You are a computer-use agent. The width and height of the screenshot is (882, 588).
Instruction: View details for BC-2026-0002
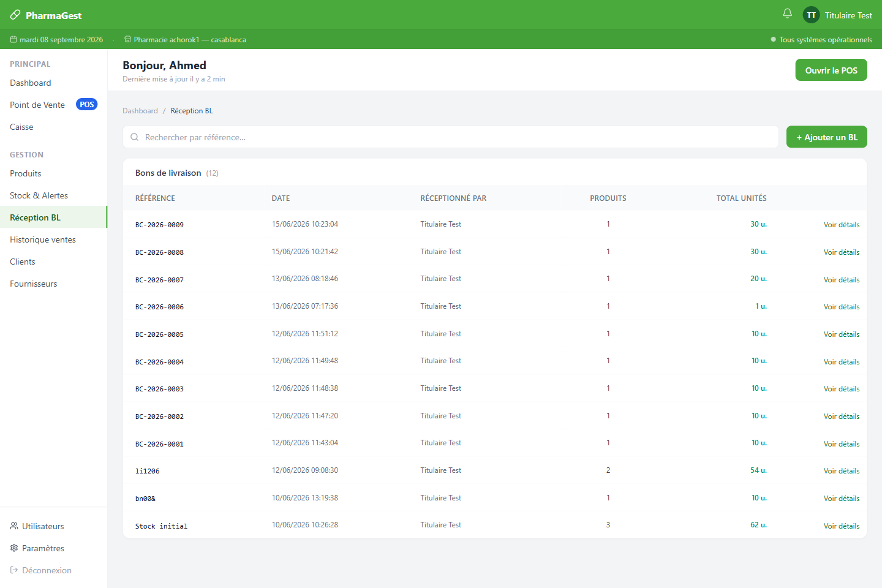click(x=842, y=417)
